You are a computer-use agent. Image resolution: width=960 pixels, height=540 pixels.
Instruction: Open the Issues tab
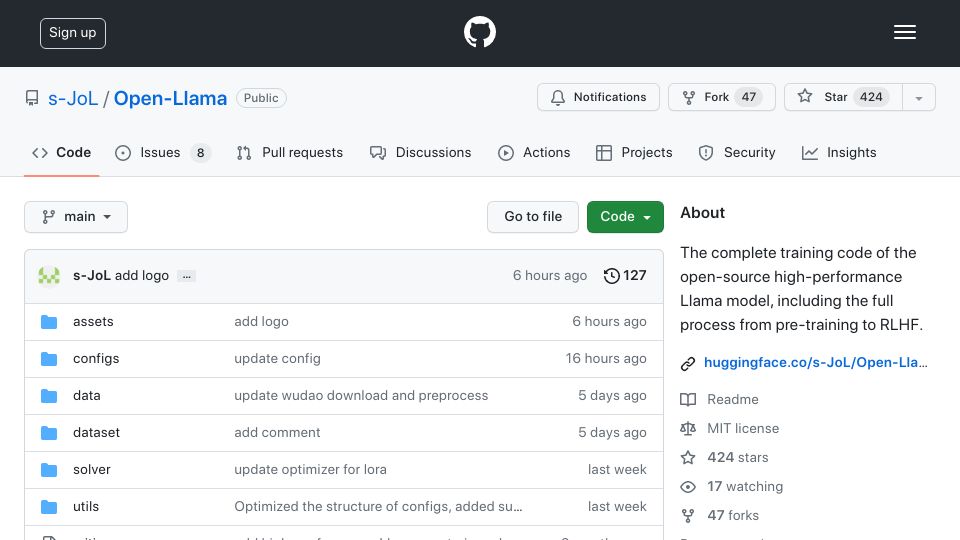(x=163, y=152)
